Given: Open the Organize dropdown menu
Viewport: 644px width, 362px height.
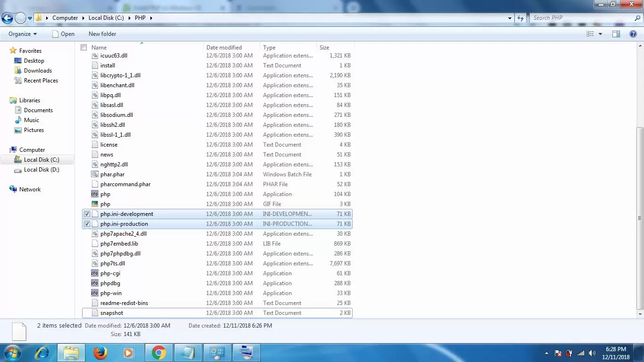Looking at the screenshot, I should pos(22,34).
